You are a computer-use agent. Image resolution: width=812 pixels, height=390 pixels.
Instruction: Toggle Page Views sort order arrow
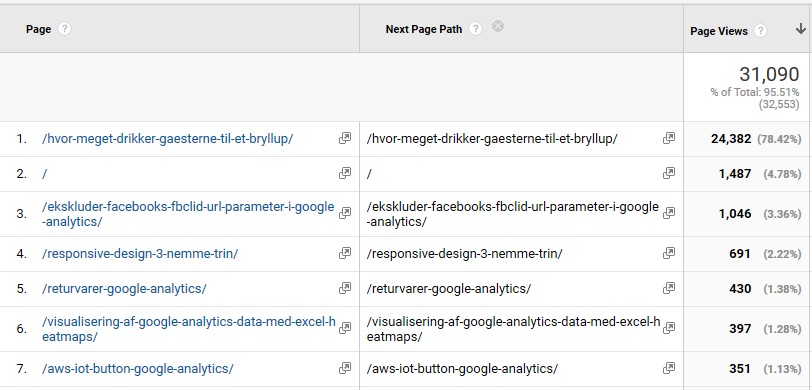point(801,30)
